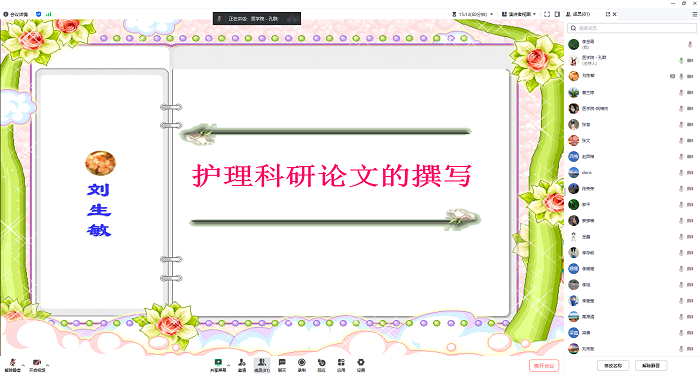Expand audio options arrow beside microphone
This screenshot has height=375, width=700.
coord(23,364)
